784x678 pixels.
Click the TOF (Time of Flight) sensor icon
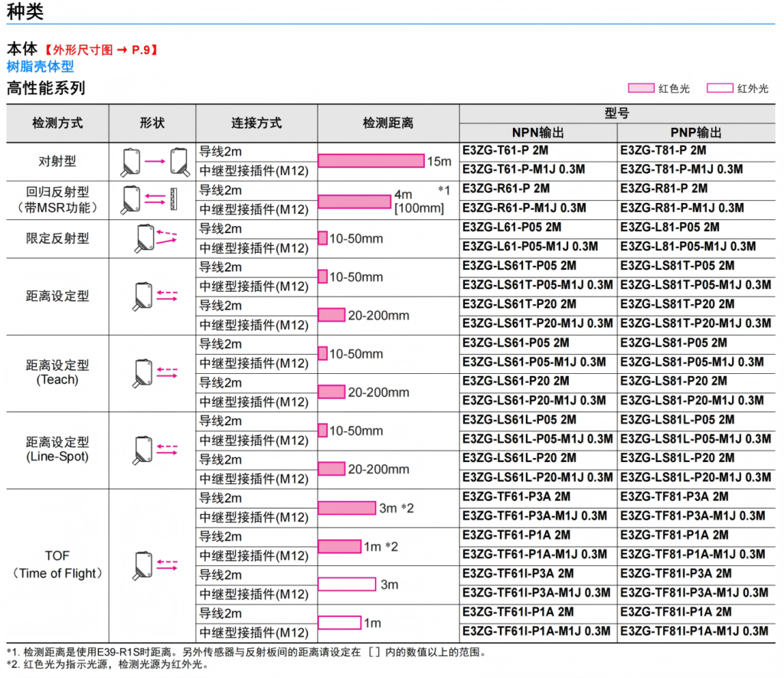point(153,565)
